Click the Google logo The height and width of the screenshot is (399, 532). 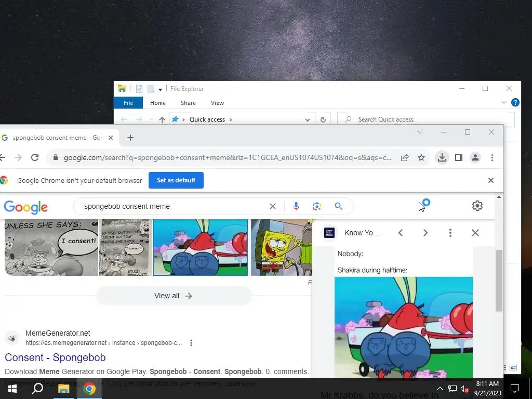26,207
